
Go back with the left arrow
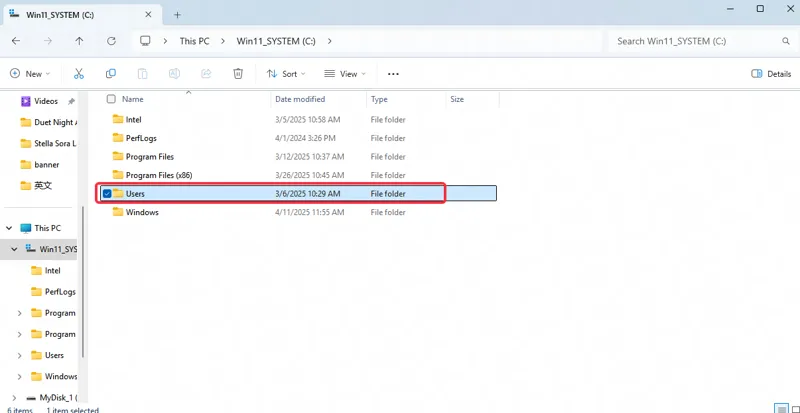point(16,41)
